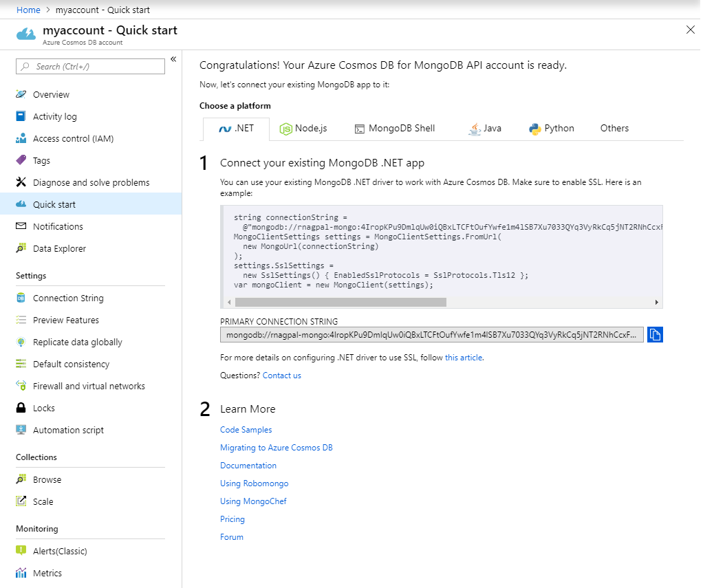Image resolution: width=703 pixels, height=588 pixels.
Task: Open the 'this article' SSL link
Action: click(463, 357)
